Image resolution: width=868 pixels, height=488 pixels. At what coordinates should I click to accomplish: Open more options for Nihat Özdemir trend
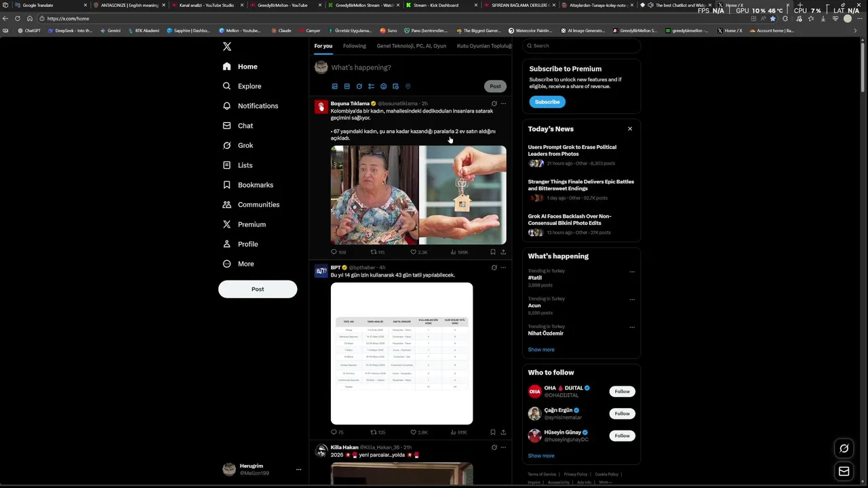pyautogui.click(x=632, y=327)
